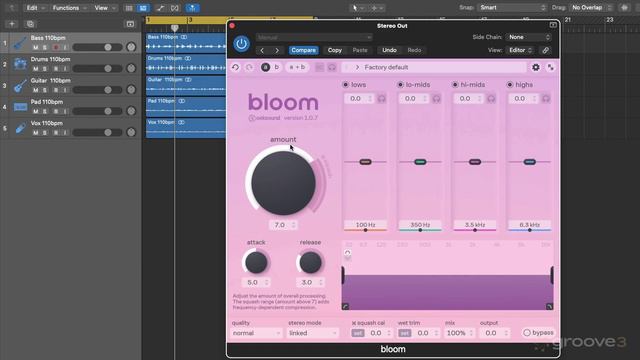Select the a preset slot
The height and width of the screenshot is (360, 640).
[x=265, y=67]
